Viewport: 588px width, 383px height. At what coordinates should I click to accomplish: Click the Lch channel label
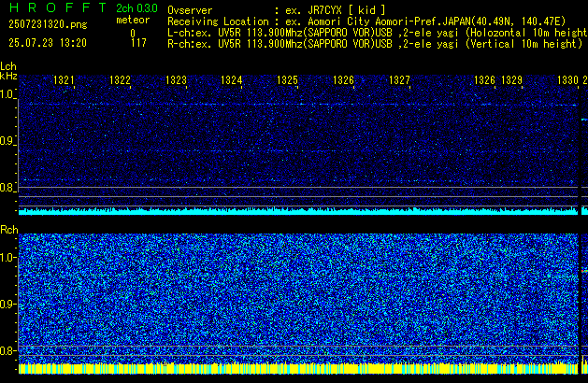8,66
